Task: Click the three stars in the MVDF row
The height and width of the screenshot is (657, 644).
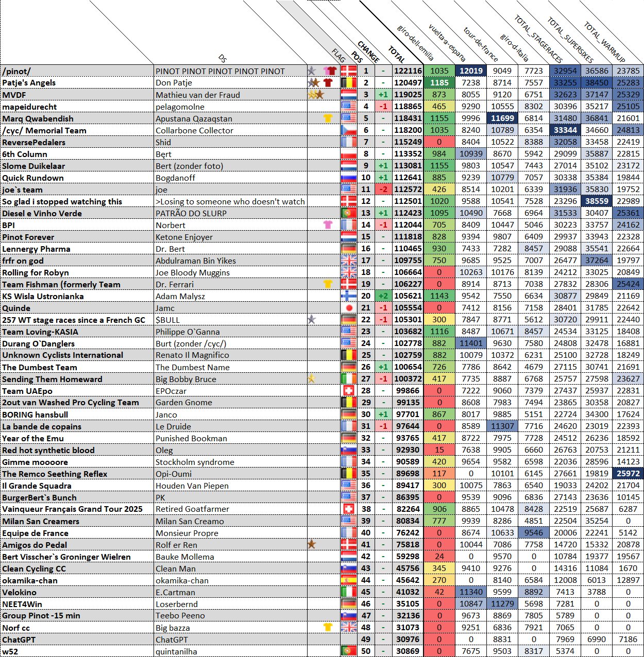Action: tap(315, 94)
